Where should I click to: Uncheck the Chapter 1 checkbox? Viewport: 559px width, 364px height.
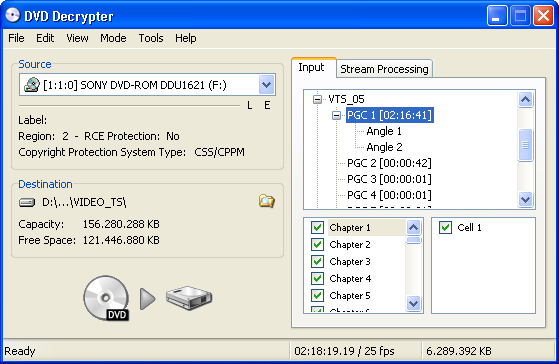(317, 227)
